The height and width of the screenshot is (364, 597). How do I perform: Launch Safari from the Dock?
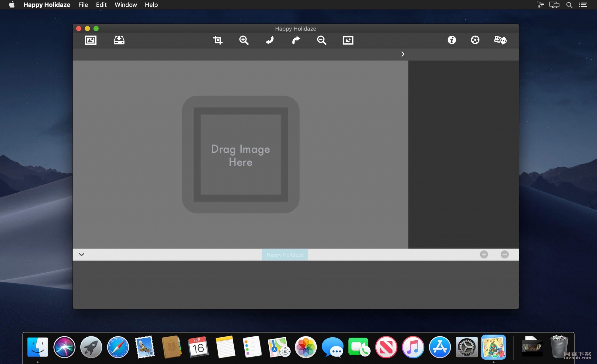pos(118,347)
